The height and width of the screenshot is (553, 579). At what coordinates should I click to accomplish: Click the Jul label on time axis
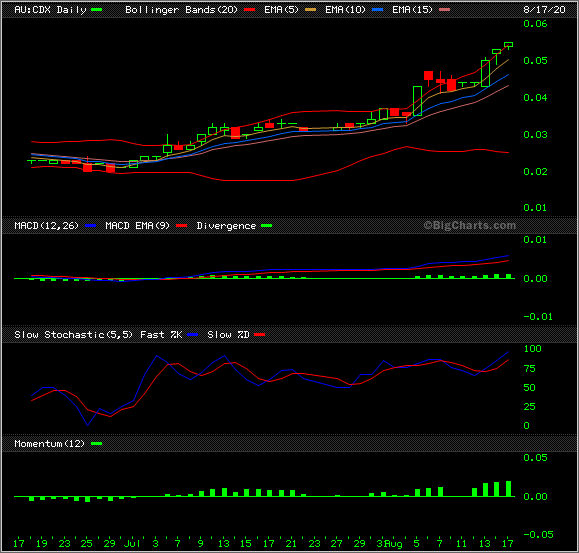pyautogui.click(x=132, y=543)
